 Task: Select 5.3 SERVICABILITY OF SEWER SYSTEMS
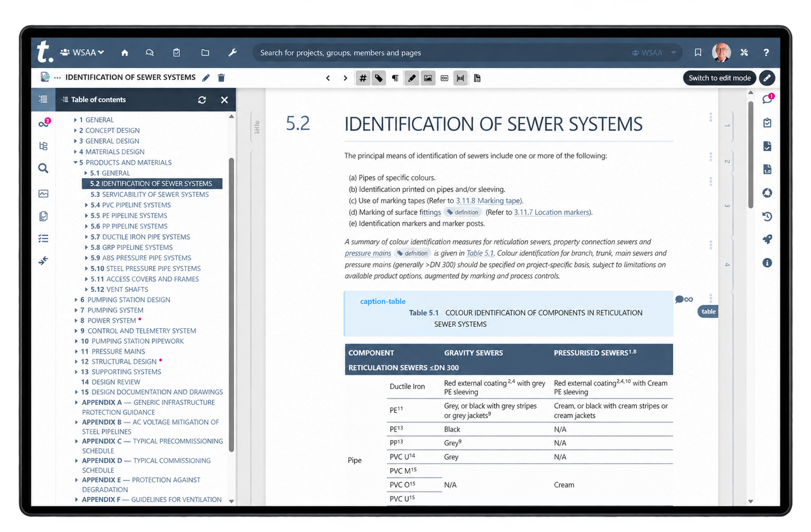click(x=149, y=194)
